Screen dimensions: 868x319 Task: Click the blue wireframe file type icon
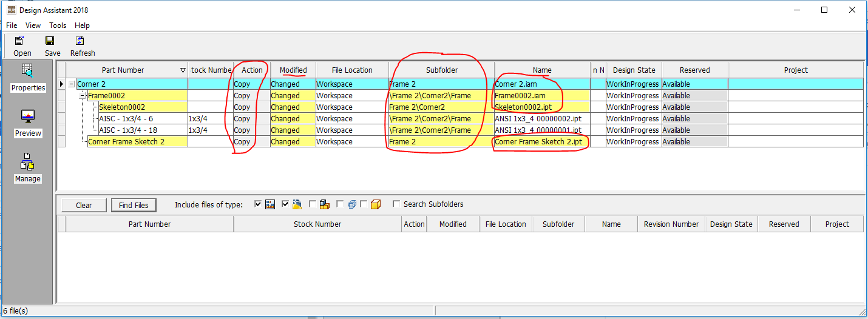[x=352, y=205]
